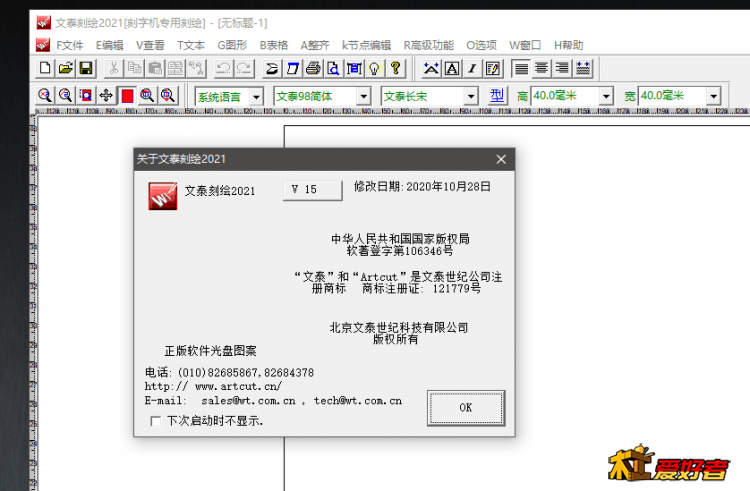Open the A整齐 menu

(x=315, y=45)
